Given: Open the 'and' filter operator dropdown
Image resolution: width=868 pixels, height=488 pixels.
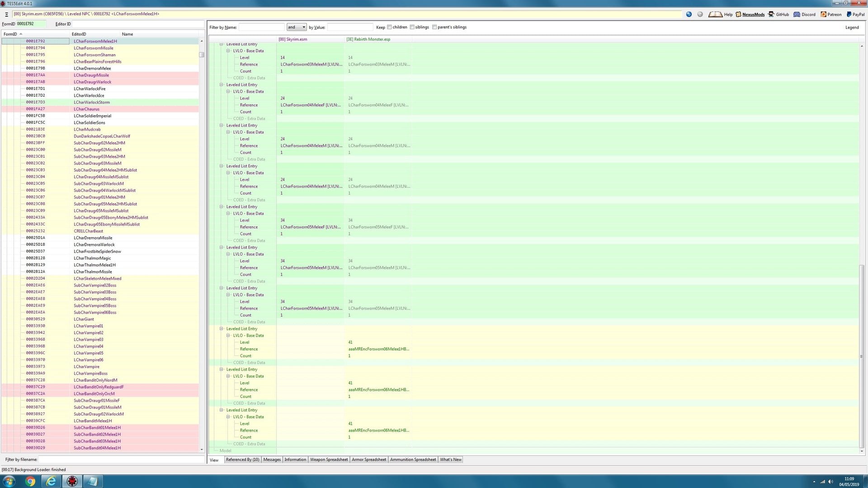Looking at the screenshot, I should (x=297, y=27).
